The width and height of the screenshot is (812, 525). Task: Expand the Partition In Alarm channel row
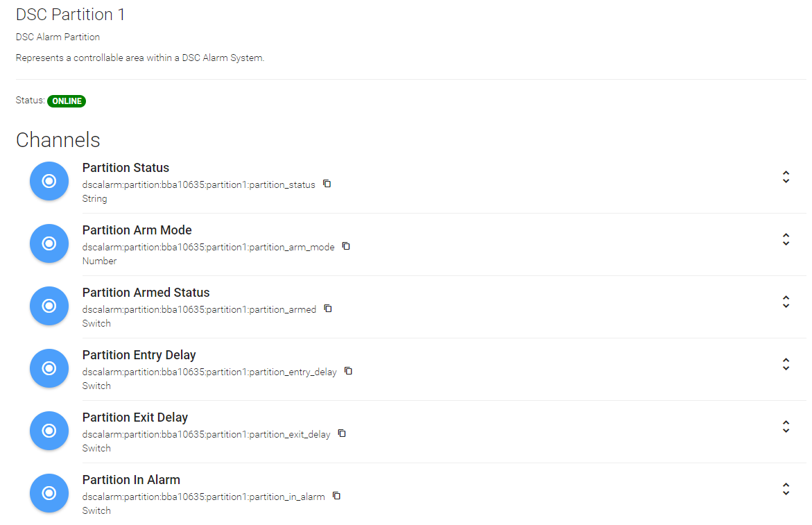(786, 489)
